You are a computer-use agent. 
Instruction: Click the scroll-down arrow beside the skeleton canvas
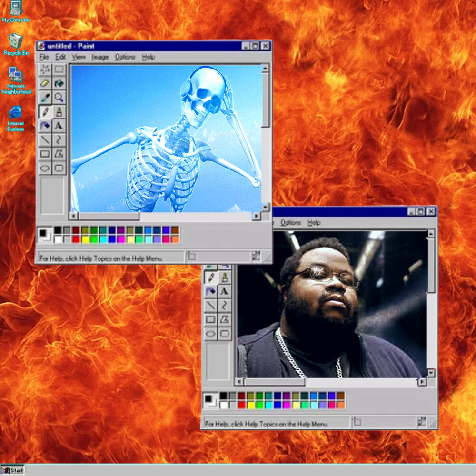pyautogui.click(x=266, y=207)
